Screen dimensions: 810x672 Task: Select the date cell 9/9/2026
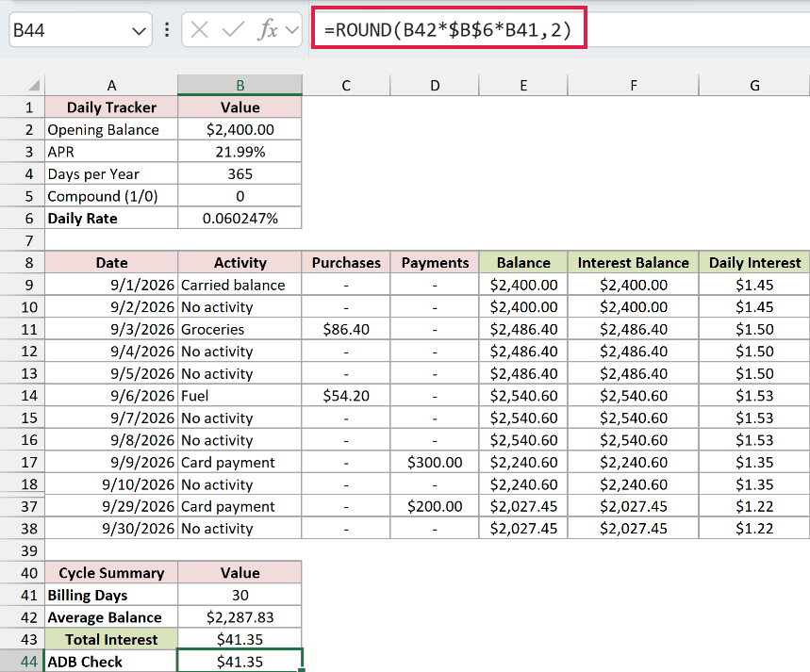[111, 462]
